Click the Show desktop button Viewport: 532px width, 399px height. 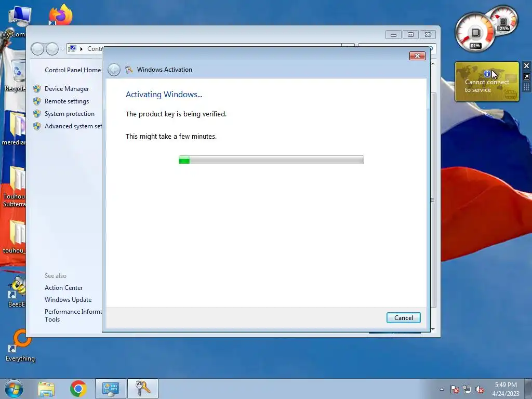pos(528,389)
